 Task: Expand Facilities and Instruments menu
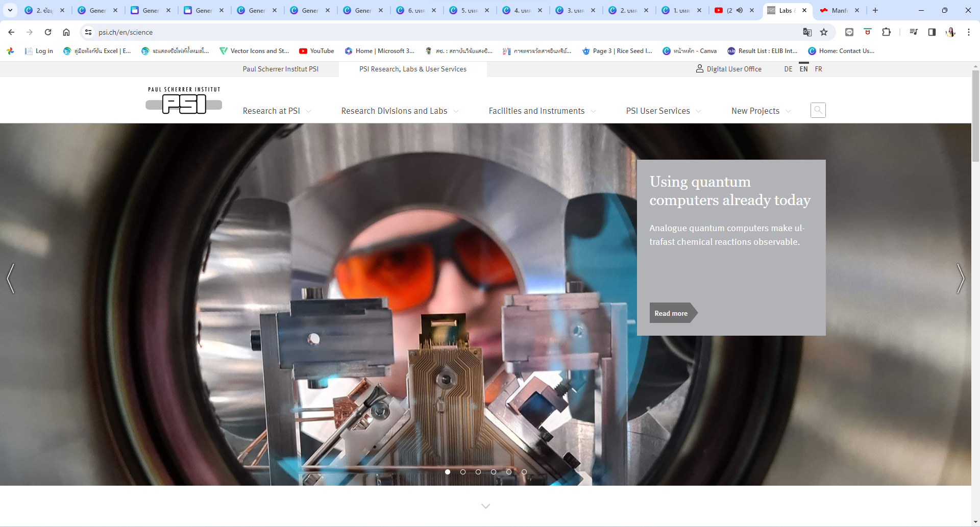(x=542, y=111)
